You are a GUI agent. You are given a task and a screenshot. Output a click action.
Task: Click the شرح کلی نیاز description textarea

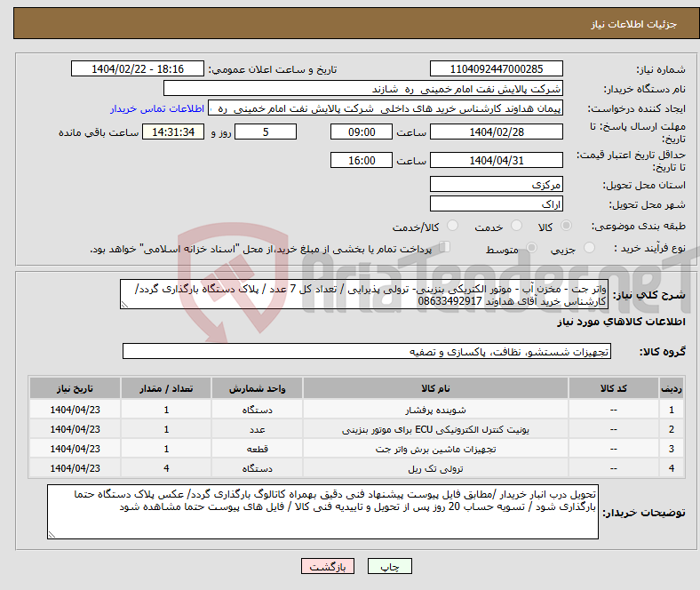364,294
